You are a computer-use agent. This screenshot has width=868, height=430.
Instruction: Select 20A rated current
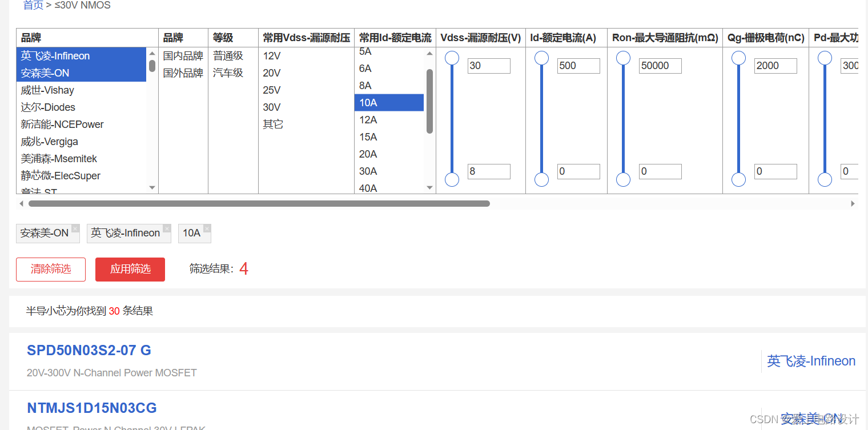389,154
